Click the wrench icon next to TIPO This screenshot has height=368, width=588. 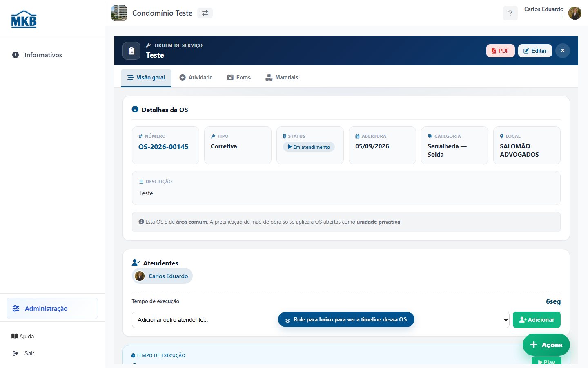(x=213, y=136)
